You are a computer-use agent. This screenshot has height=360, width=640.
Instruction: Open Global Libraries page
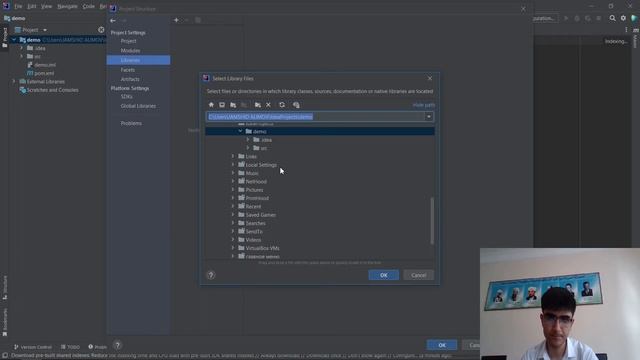[x=138, y=106]
